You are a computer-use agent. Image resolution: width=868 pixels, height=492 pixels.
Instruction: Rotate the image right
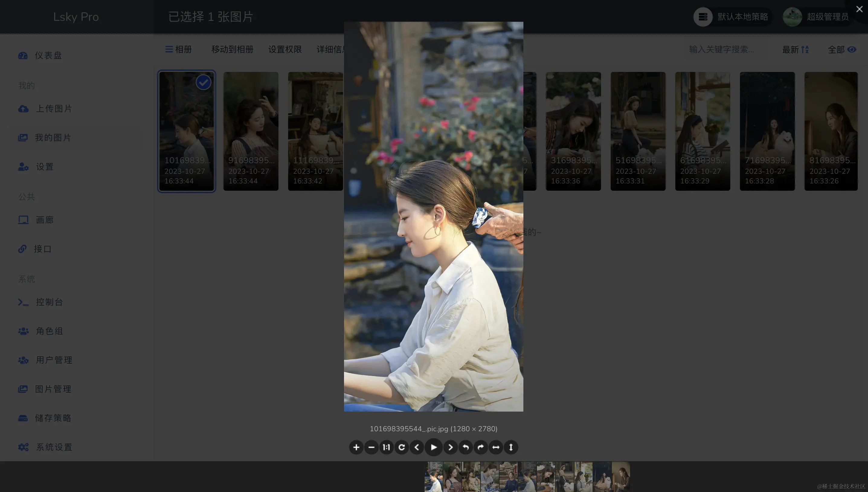[x=481, y=447]
